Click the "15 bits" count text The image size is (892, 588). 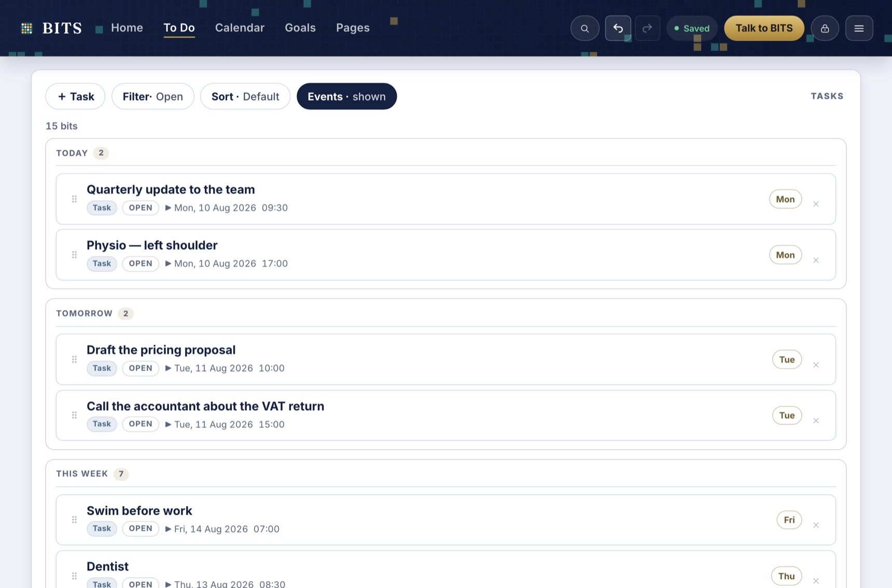(x=61, y=126)
